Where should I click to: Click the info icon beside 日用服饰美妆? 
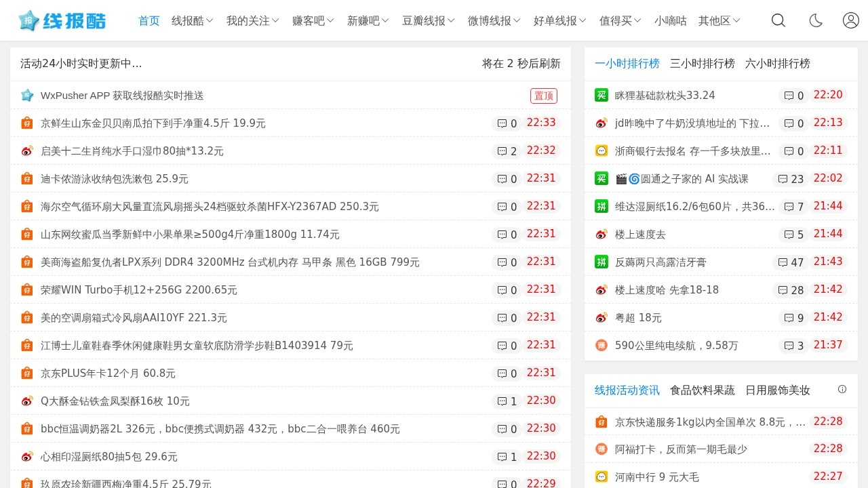(842, 389)
